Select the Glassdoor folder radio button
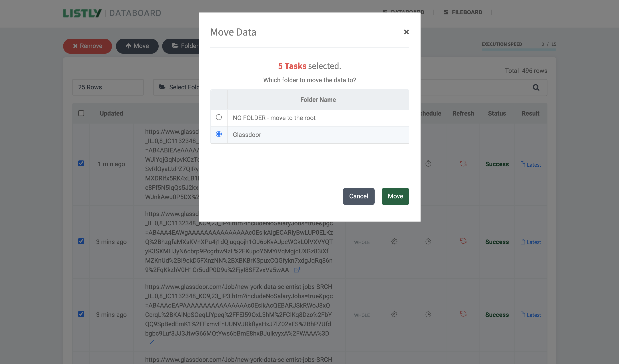 click(x=219, y=134)
